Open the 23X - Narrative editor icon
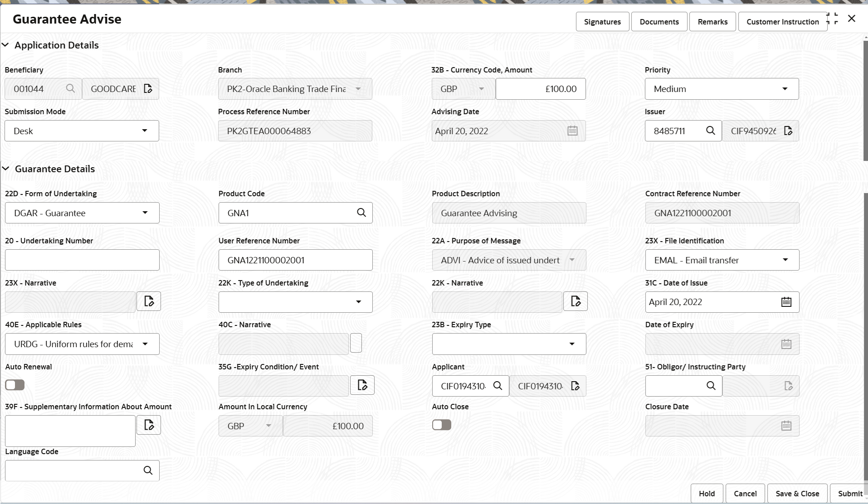868x504 pixels. tap(149, 301)
